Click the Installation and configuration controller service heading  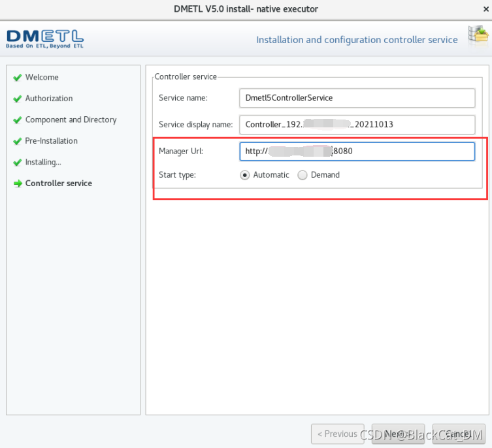[357, 40]
